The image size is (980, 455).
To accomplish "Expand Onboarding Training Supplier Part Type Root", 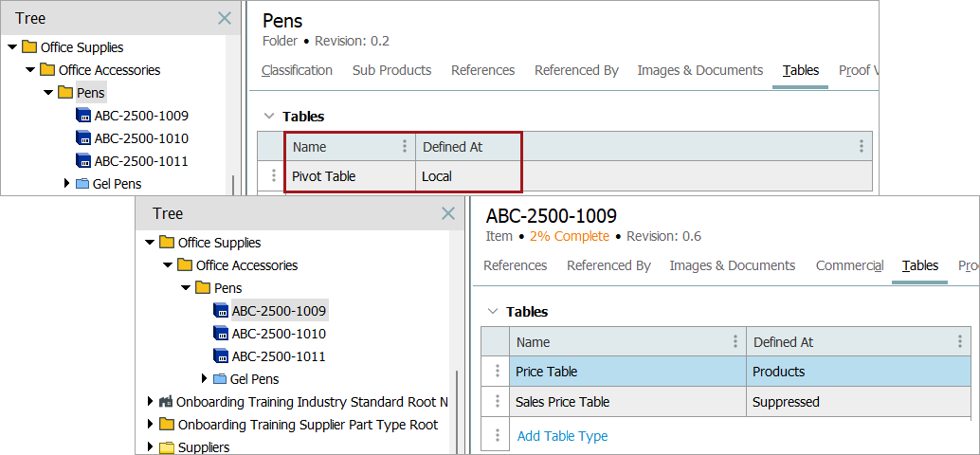I will pos(150,425).
